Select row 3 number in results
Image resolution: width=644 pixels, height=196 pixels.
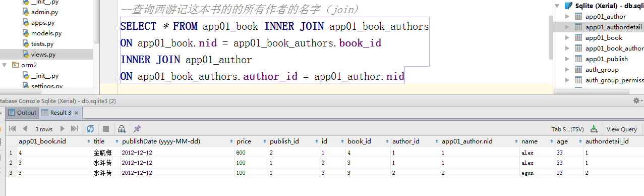pyautogui.click(x=11, y=173)
